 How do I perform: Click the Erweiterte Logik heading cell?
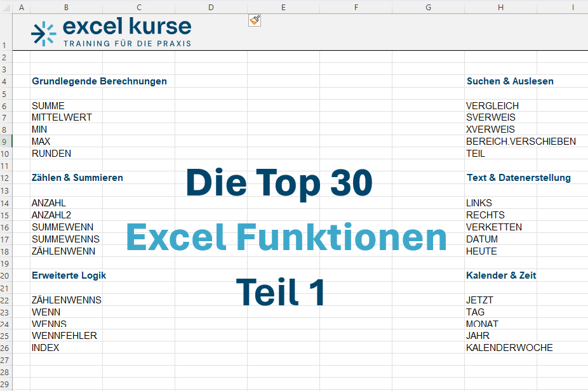click(69, 275)
